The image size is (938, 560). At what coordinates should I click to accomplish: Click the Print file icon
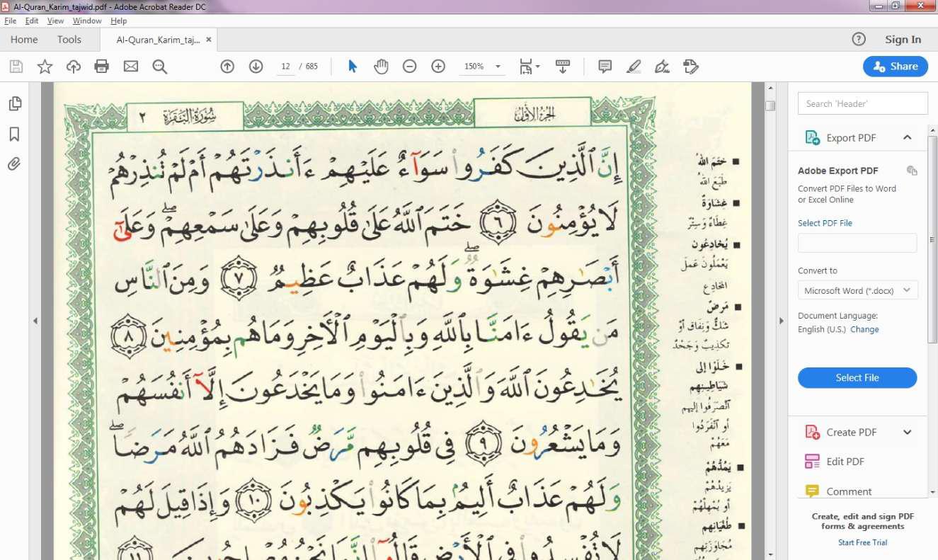pyautogui.click(x=102, y=67)
